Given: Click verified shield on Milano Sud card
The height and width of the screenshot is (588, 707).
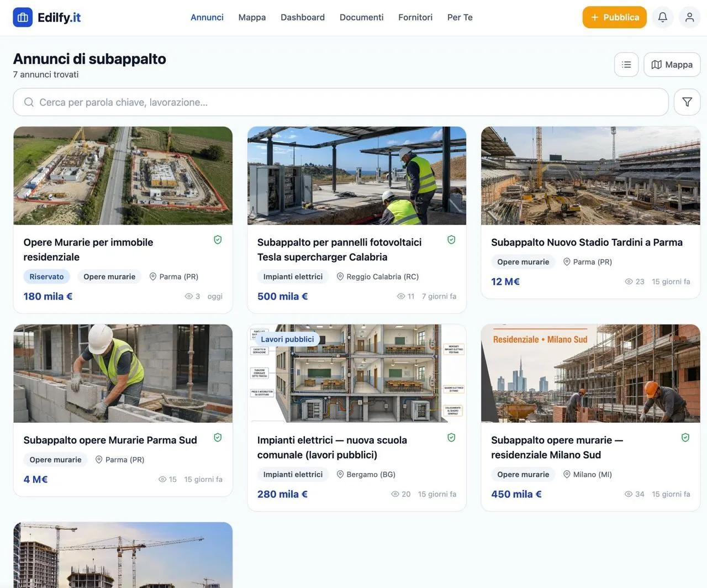Looking at the screenshot, I should (685, 438).
